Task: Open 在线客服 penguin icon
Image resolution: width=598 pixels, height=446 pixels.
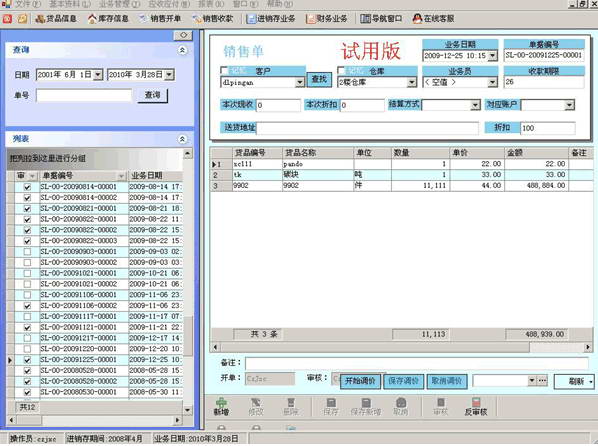Action: (417, 18)
